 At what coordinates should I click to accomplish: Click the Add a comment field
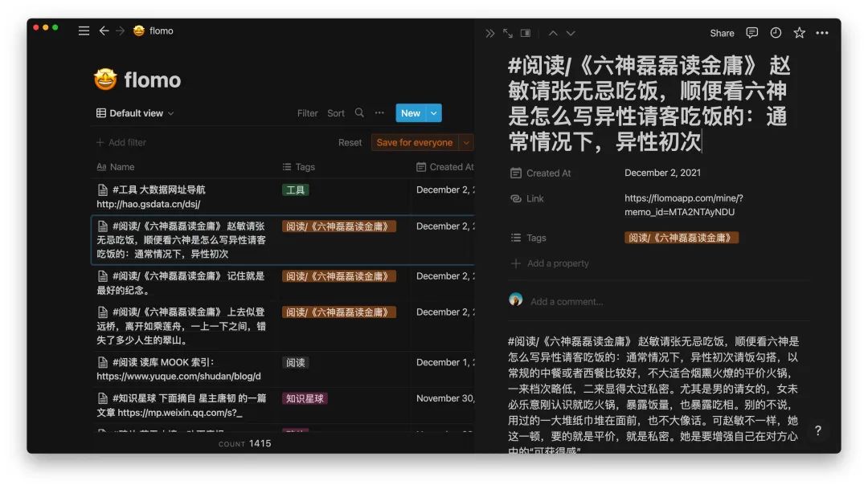tap(567, 302)
